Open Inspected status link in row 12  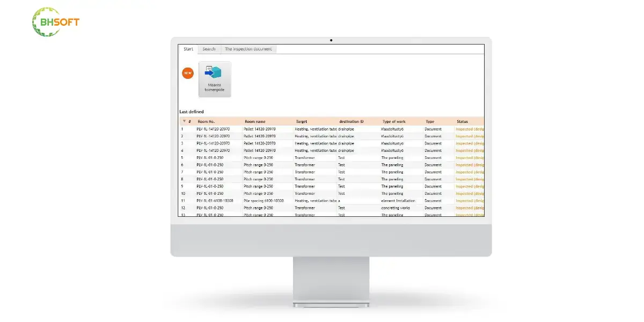[x=470, y=208]
